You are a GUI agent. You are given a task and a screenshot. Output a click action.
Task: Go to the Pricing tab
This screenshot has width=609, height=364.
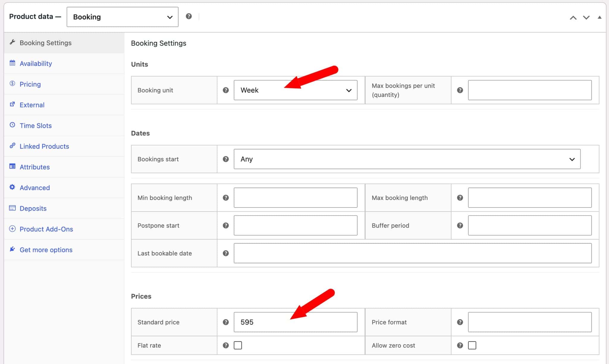(64, 84)
